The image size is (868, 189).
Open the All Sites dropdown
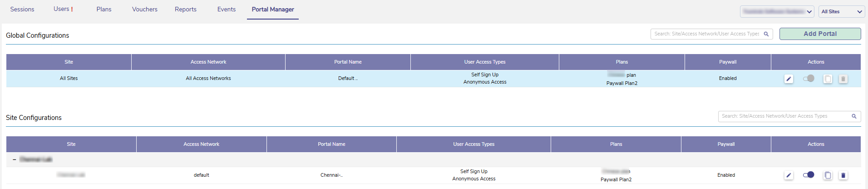(x=841, y=12)
